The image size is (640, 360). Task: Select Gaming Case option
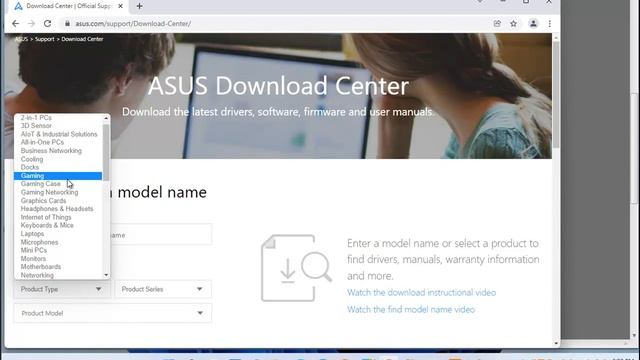coord(58,184)
